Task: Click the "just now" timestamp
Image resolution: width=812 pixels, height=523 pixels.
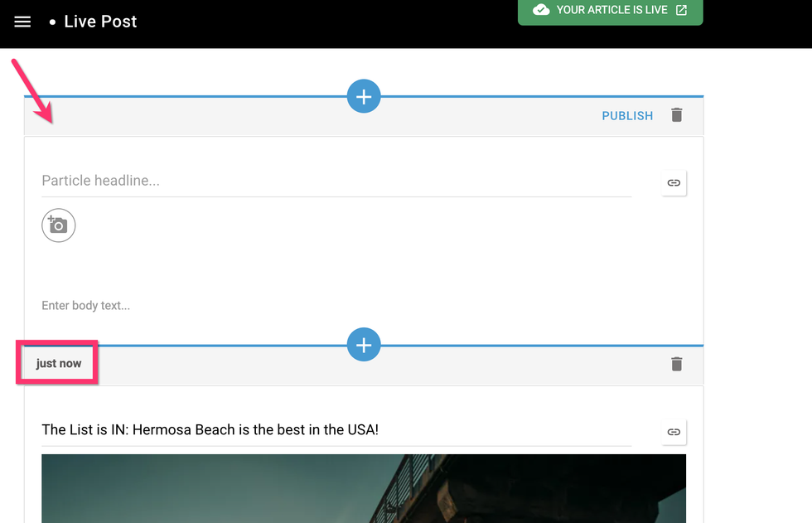Action: [x=59, y=364]
